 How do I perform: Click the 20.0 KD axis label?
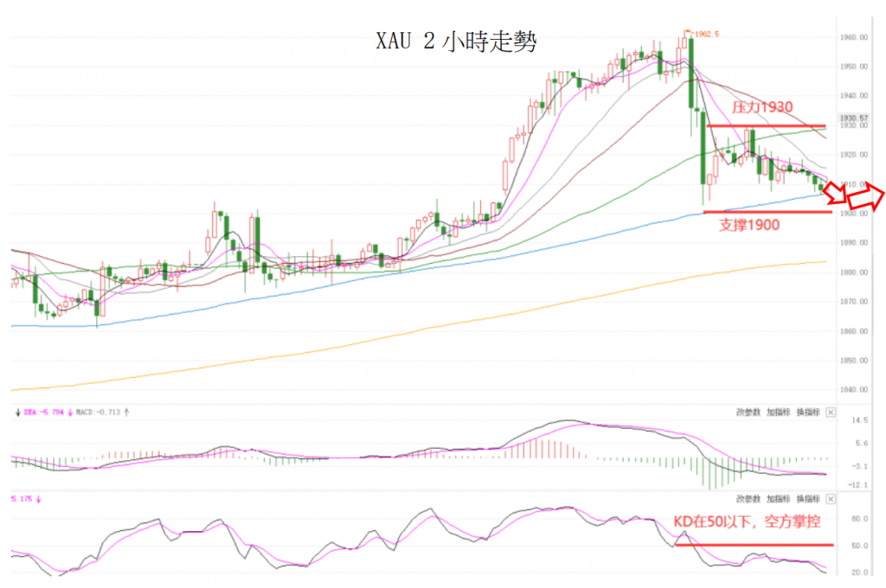(860, 572)
